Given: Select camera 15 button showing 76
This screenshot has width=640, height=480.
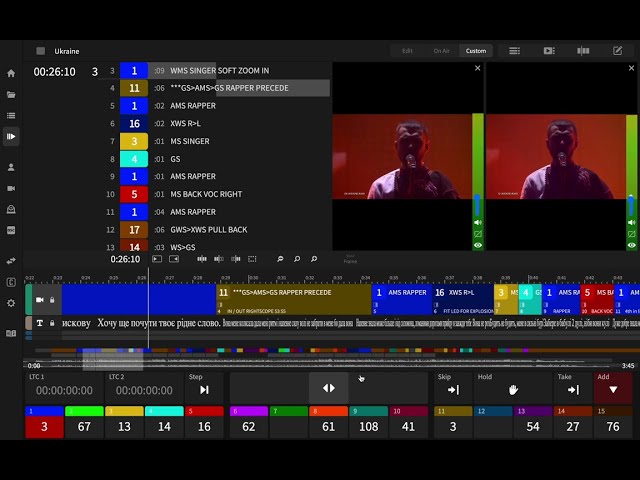Looking at the screenshot, I should pos(613,422).
